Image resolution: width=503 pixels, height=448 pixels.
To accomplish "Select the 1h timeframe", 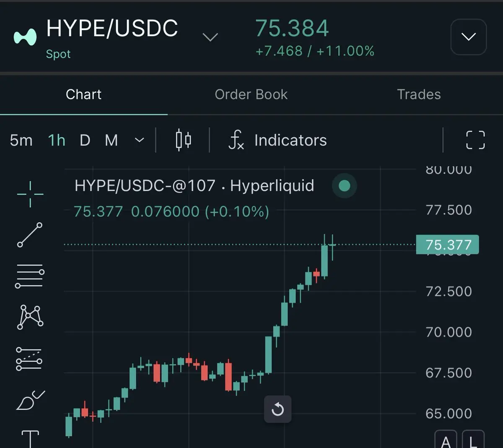I will [57, 140].
